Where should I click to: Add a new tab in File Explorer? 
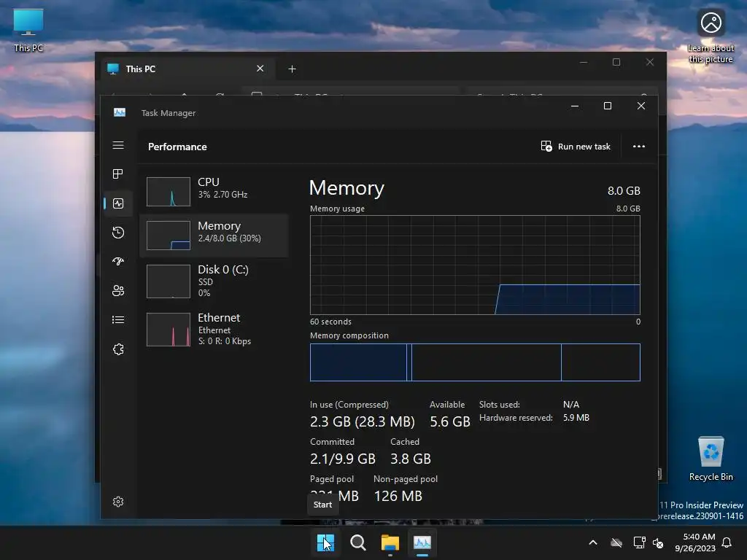point(292,69)
